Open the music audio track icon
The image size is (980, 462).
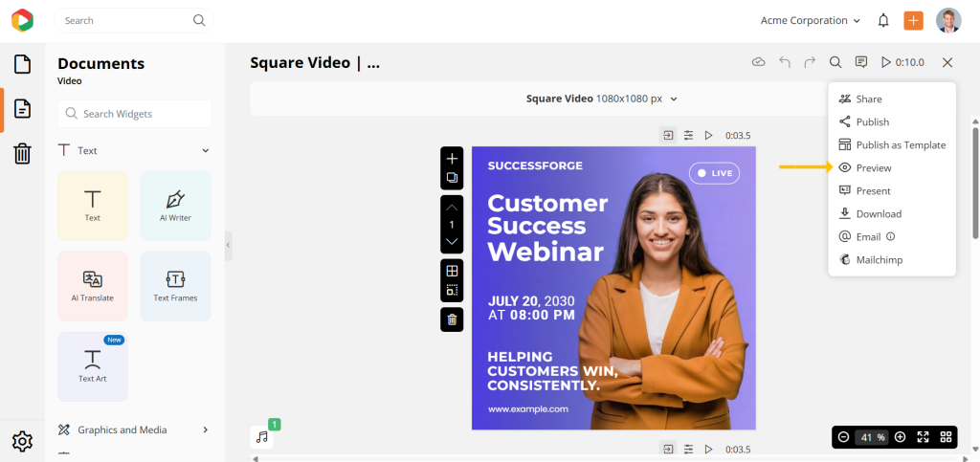click(x=262, y=436)
